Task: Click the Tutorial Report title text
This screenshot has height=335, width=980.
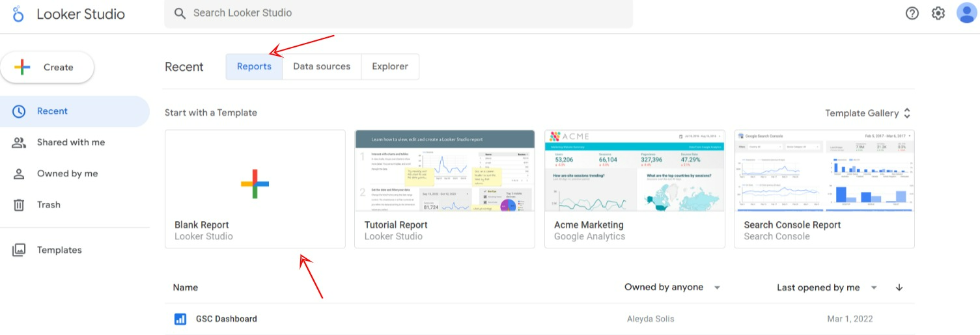Action: click(x=396, y=225)
